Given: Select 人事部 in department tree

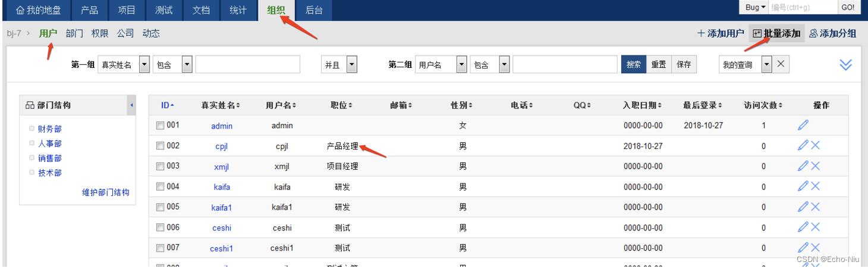Looking at the screenshot, I should click(50, 144).
